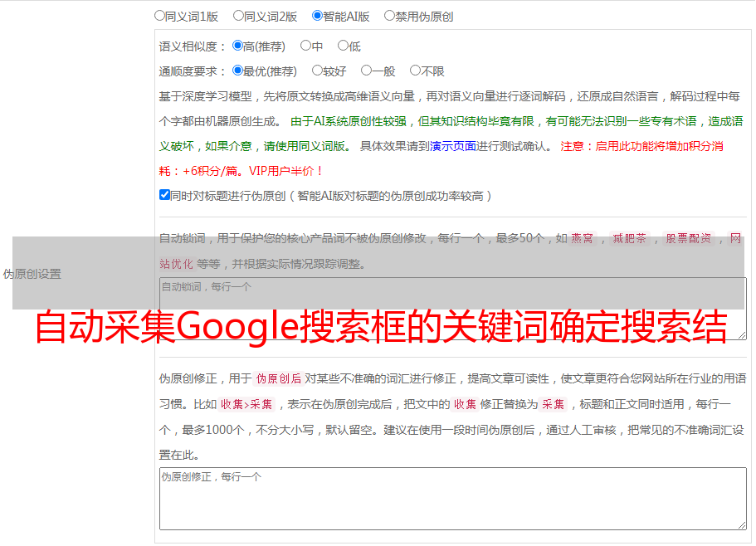Image resolution: width=756 pixels, height=546 pixels.
Task: Click the resize handle of 伪原创修正 box
Action: [742, 525]
